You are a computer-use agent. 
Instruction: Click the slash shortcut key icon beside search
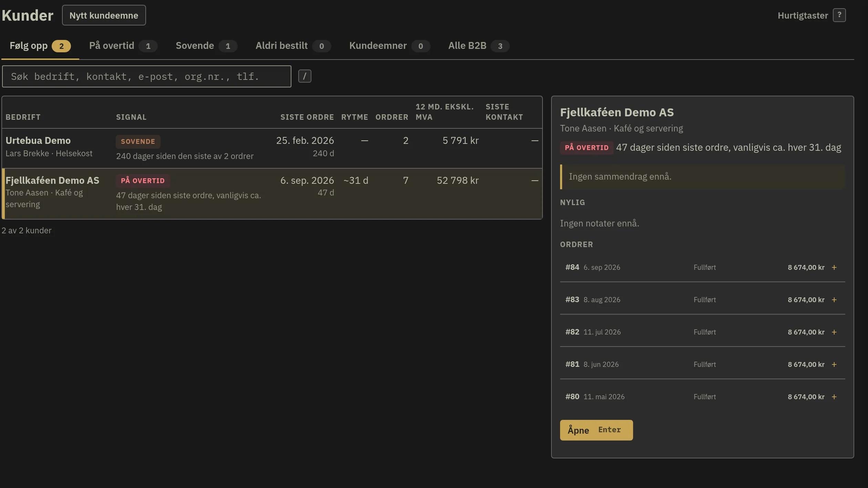304,76
